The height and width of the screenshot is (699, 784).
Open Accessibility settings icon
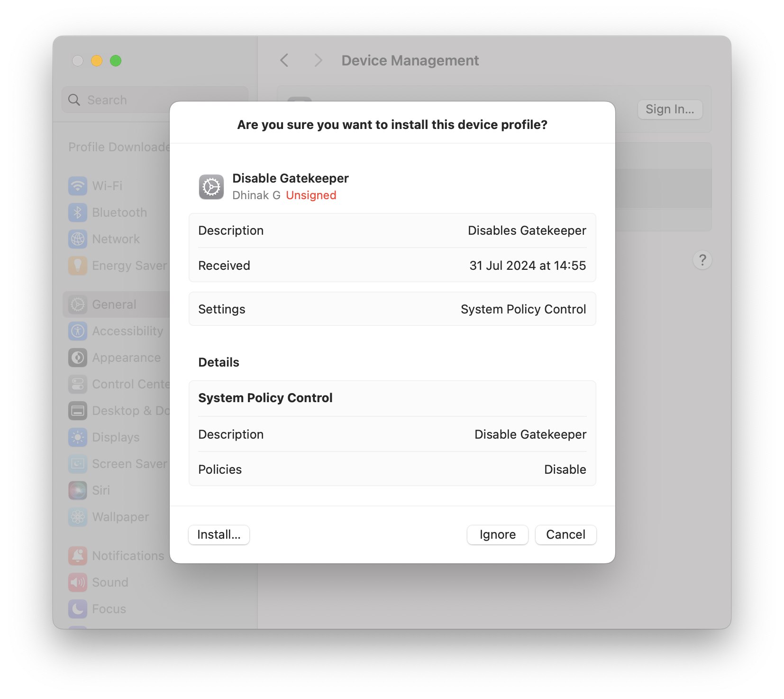tap(78, 331)
